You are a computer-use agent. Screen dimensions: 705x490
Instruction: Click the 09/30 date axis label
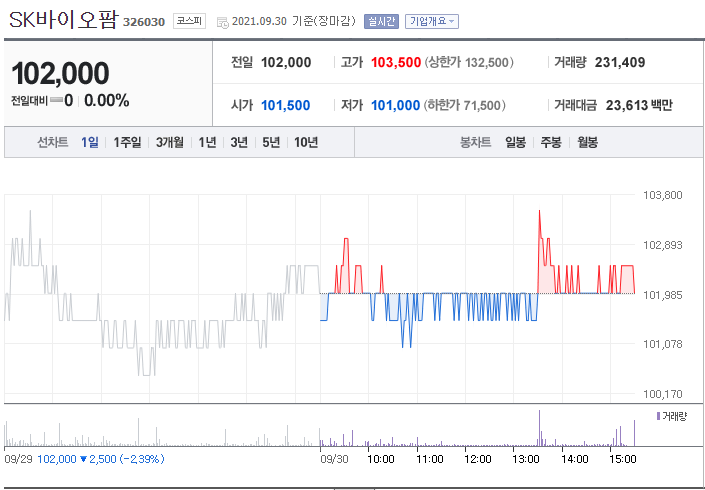pyautogui.click(x=334, y=459)
